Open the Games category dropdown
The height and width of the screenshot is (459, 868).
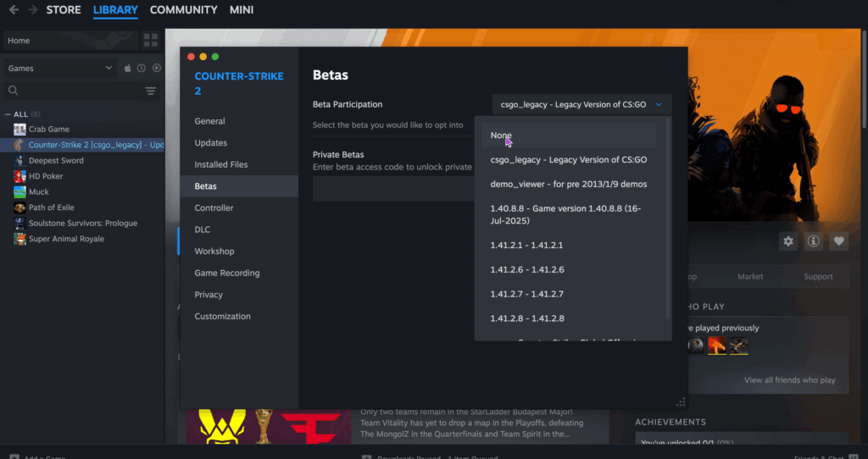(x=60, y=68)
